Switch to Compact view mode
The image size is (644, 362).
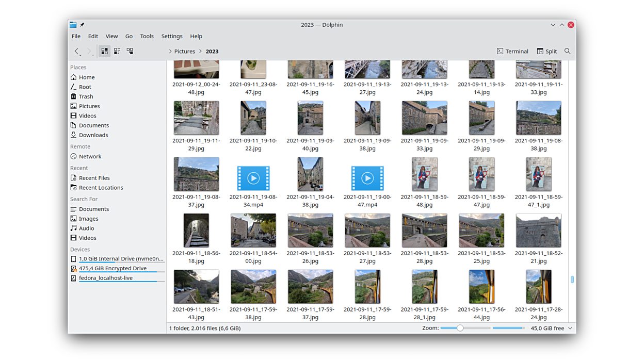117,51
